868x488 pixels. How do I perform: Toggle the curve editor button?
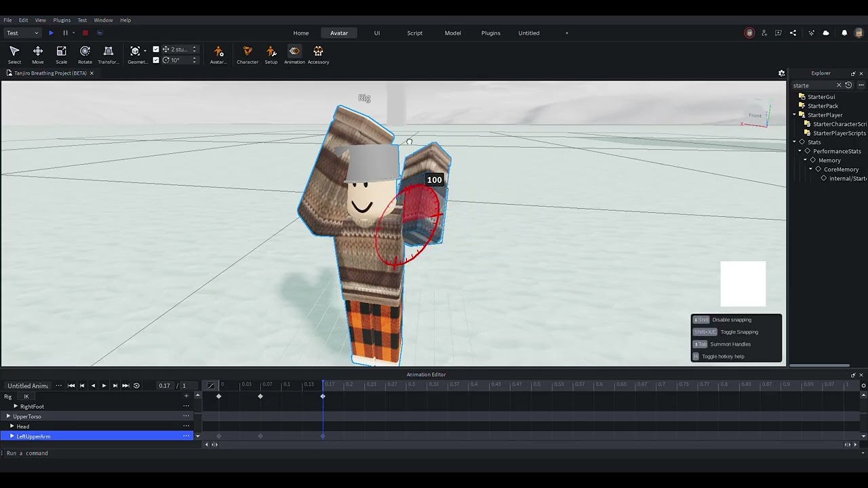(x=211, y=386)
